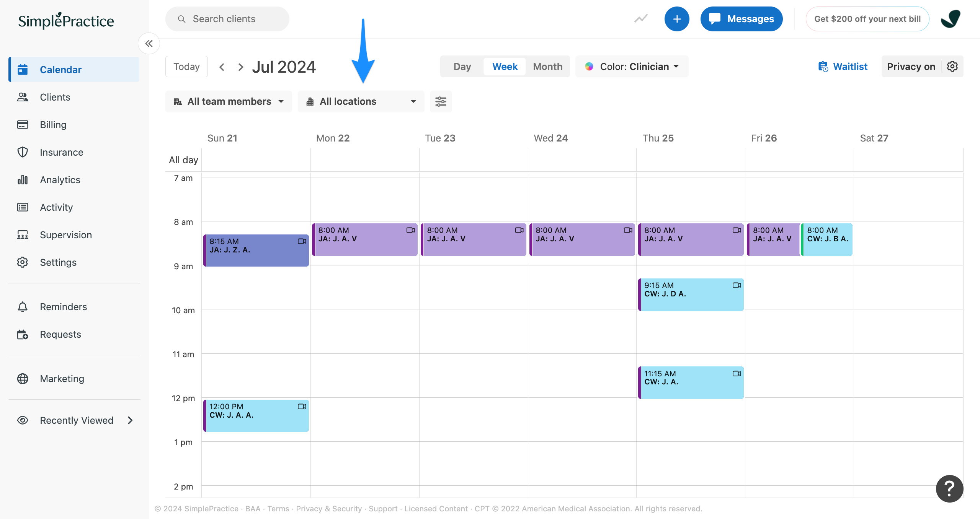Switch to Month view

pyautogui.click(x=548, y=67)
